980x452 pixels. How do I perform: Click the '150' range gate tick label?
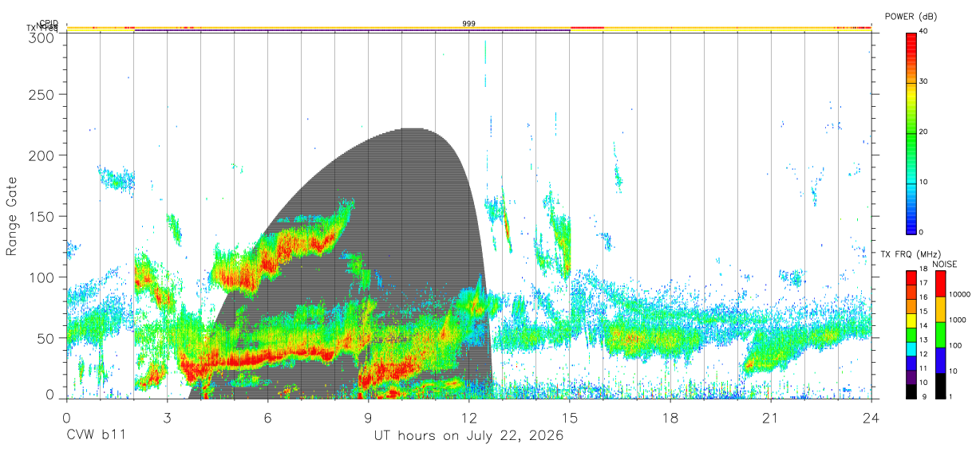click(x=43, y=216)
